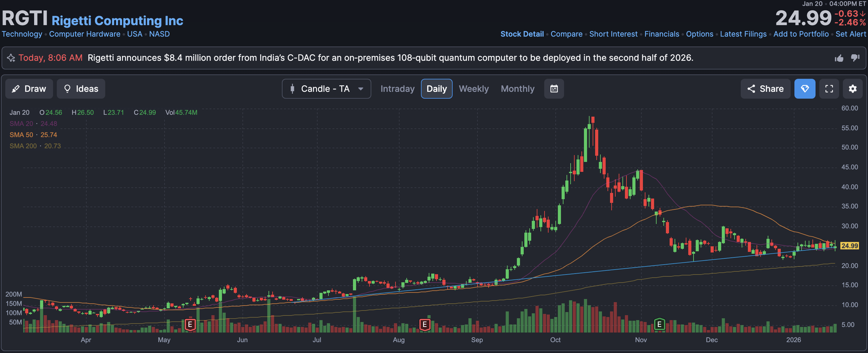868x353 pixels.
Task: Click the thumbs down icon on news
Action: (855, 58)
